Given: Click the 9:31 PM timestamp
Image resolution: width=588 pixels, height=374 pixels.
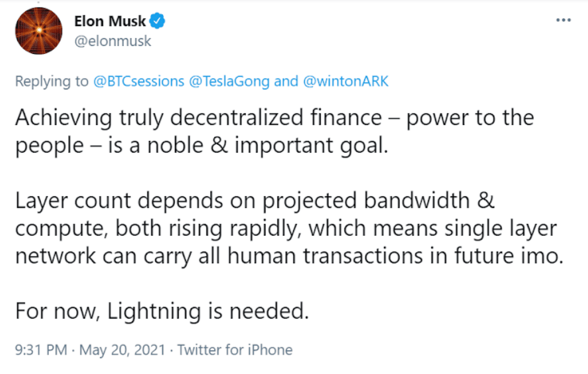Looking at the screenshot, I should point(41,350).
